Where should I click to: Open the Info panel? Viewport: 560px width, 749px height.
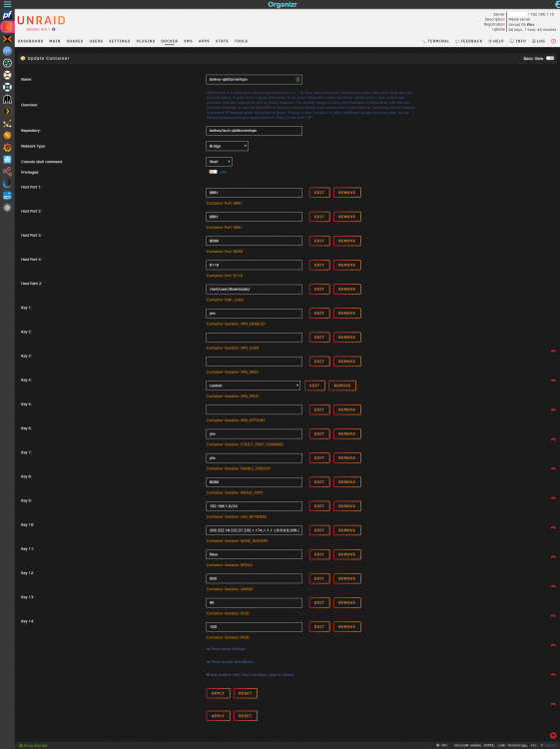[518, 41]
